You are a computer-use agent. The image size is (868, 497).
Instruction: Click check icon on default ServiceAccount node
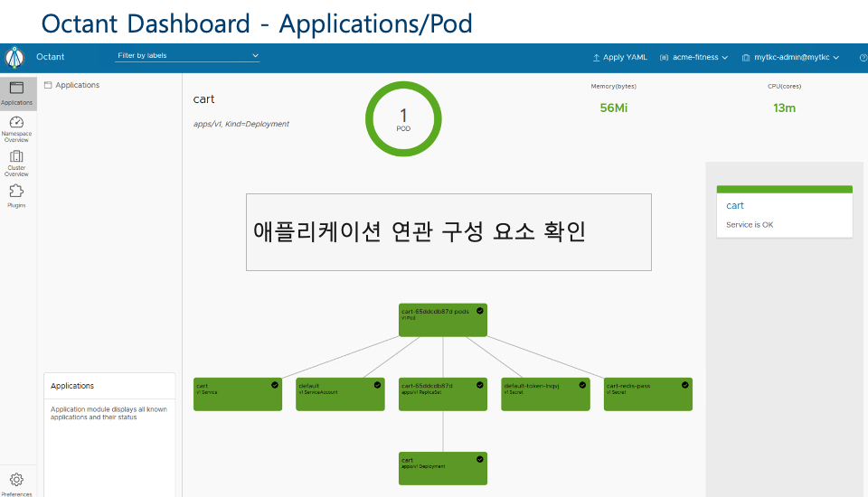[x=378, y=385]
